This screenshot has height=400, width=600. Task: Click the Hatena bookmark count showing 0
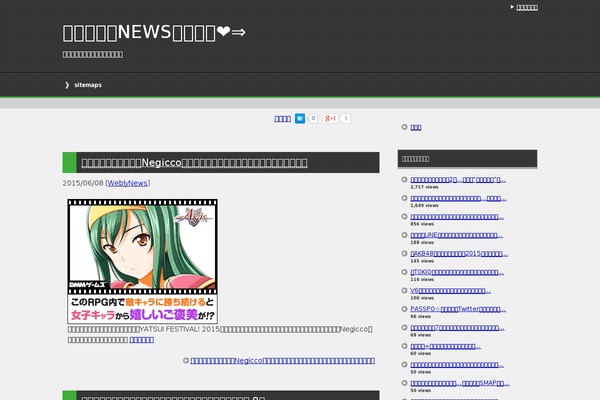[313, 118]
